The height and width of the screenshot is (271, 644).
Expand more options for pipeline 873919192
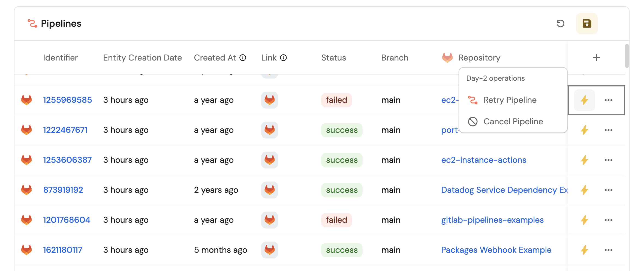point(608,190)
